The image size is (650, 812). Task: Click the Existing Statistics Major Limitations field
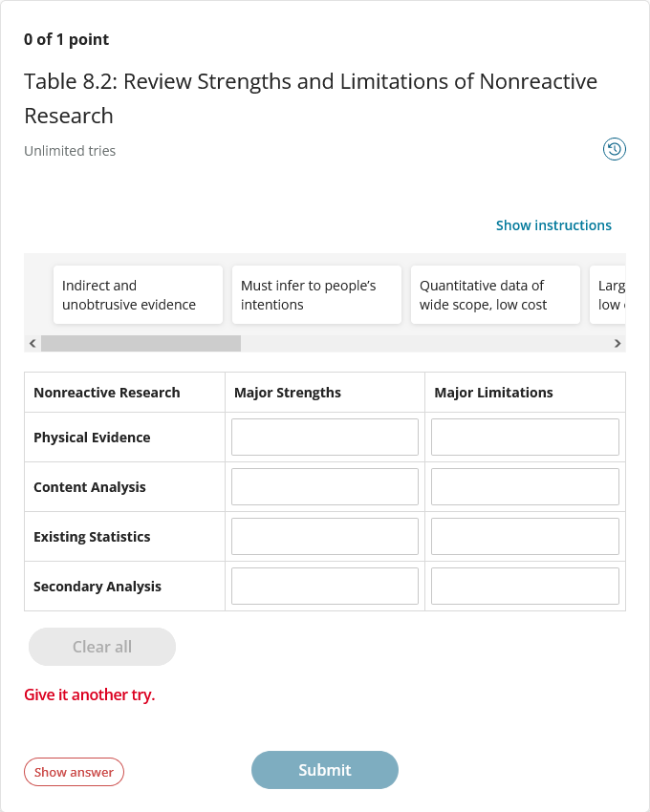point(524,536)
